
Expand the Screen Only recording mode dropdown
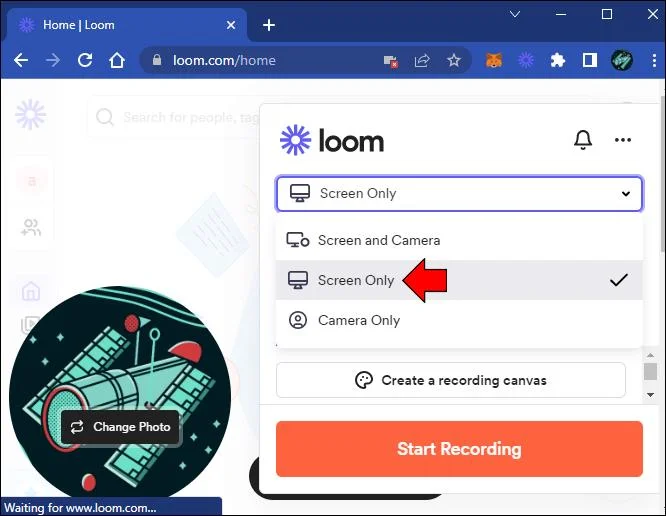pyautogui.click(x=459, y=194)
